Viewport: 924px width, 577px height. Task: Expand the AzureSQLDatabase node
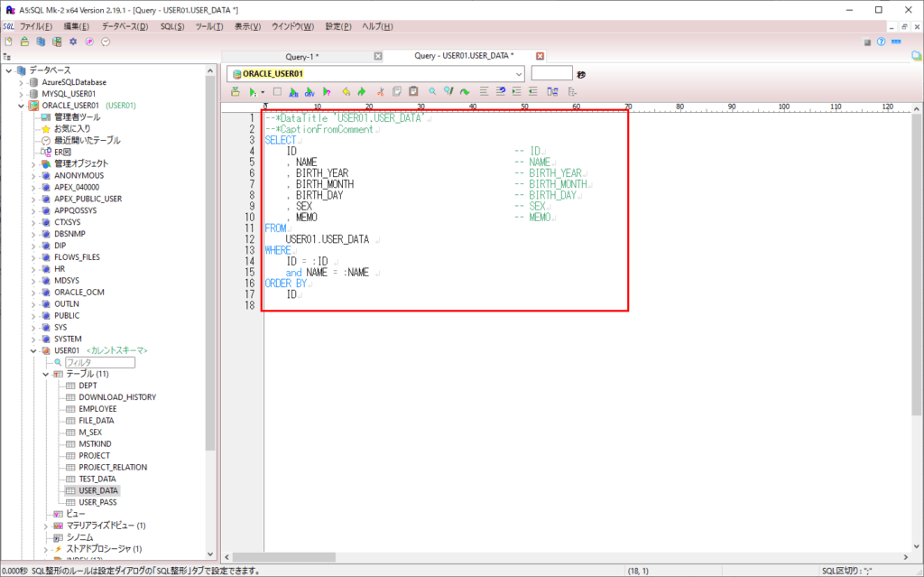pyautogui.click(x=20, y=81)
